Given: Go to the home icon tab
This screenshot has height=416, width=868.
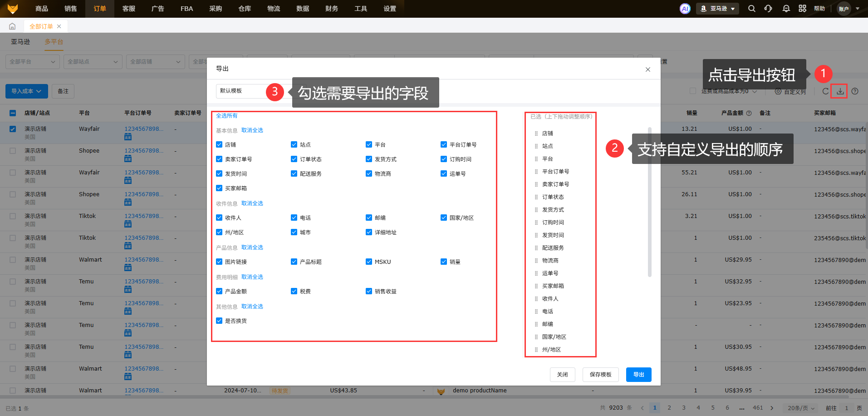Looking at the screenshot, I should pos(12,26).
